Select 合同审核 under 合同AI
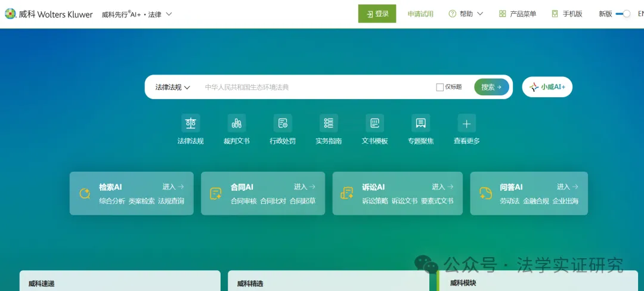Image resolution: width=644 pixels, height=291 pixels. coord(243,201)
